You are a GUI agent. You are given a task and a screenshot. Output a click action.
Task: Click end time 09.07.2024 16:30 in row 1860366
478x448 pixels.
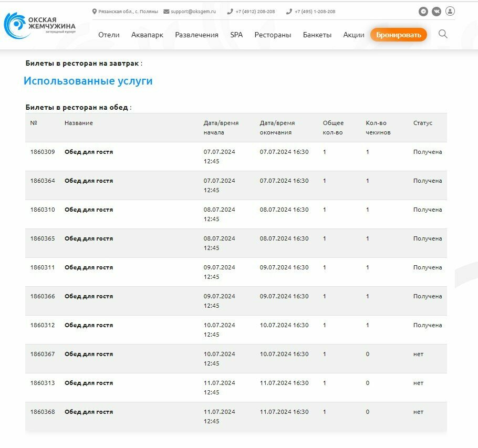pos(284,296)
